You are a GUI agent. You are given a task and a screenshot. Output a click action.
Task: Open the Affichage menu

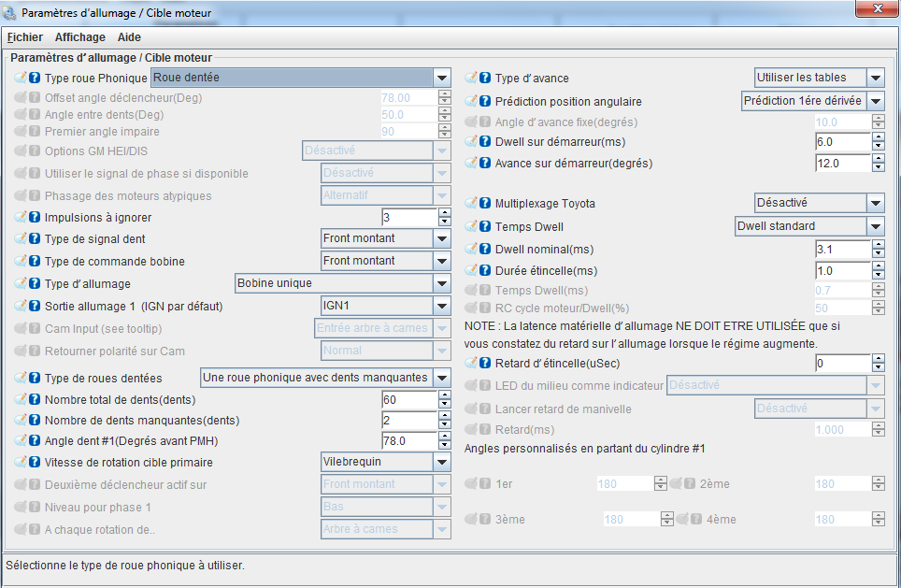80,37
